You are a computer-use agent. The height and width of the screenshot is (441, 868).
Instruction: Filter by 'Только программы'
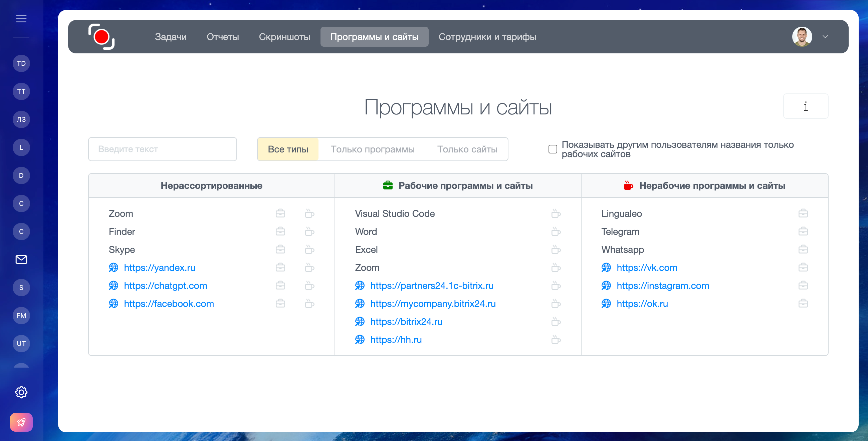click(372, 149)
